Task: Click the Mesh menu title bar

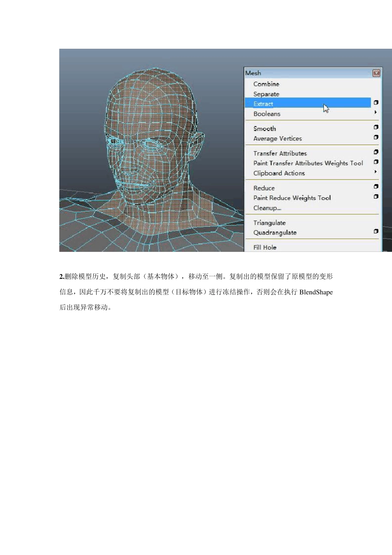Action: [x=312, y=73]
